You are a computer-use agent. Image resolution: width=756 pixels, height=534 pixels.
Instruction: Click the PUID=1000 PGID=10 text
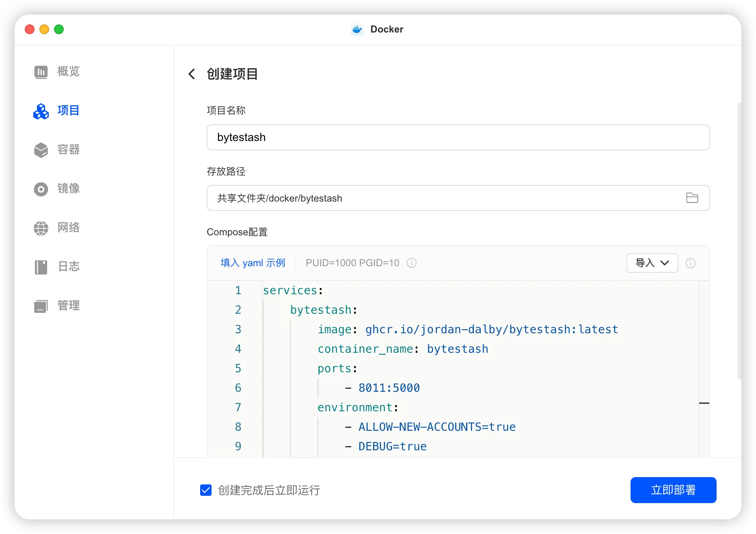(352, 263)
